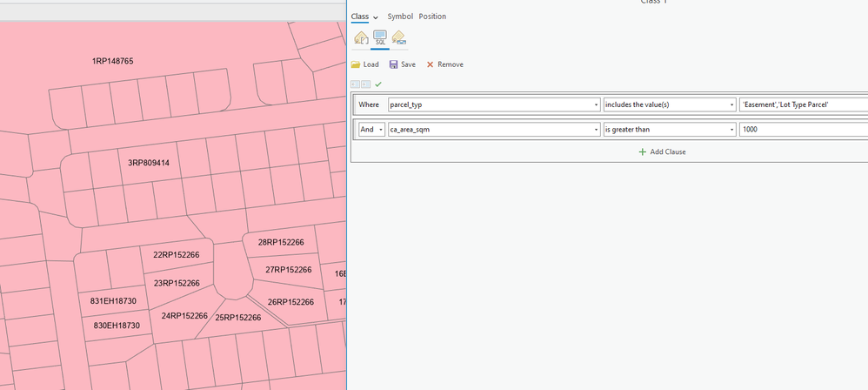The image size is (868, 390).
Task: Click the 831EH18730 parcel on map
Action: tap(113, 301)
